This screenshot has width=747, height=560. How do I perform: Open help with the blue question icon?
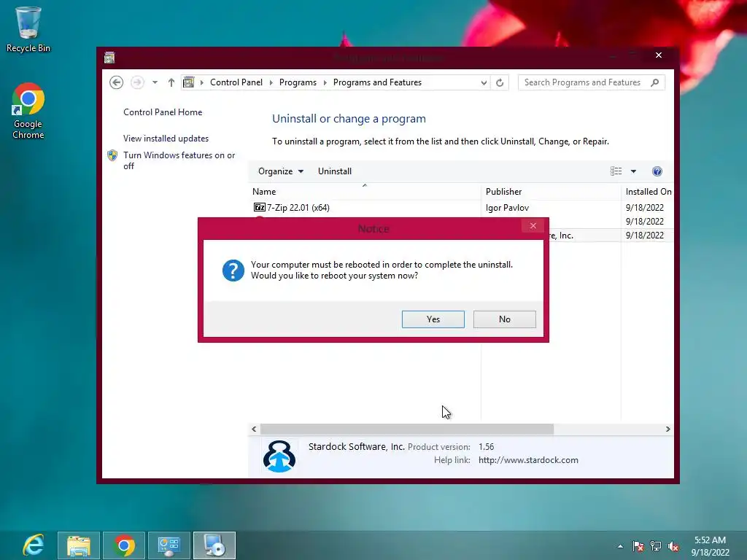point(657,171)
